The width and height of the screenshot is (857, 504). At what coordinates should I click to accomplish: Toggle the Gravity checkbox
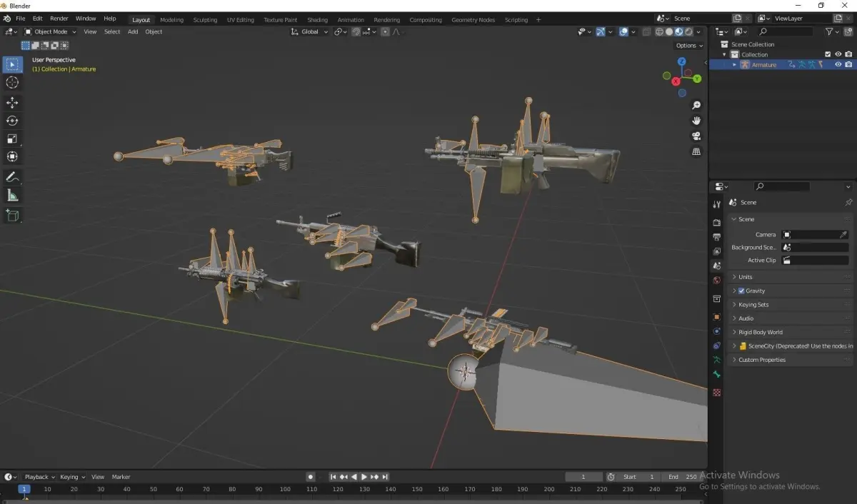point(741,291)
